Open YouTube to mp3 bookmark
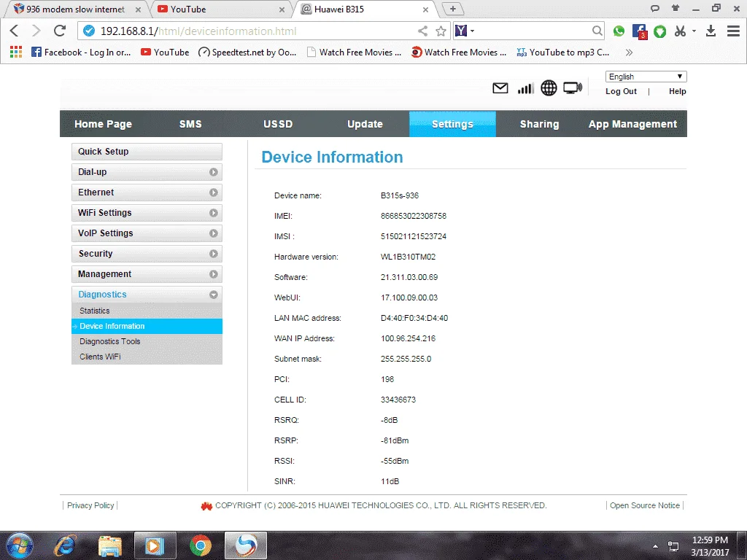 pyautogui.click(x=563, y=52)
